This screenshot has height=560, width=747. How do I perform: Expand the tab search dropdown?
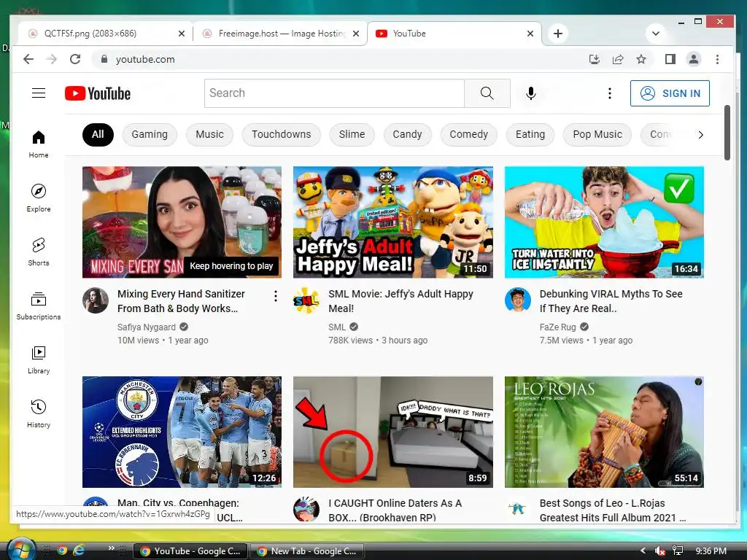[x=656, y=34]
